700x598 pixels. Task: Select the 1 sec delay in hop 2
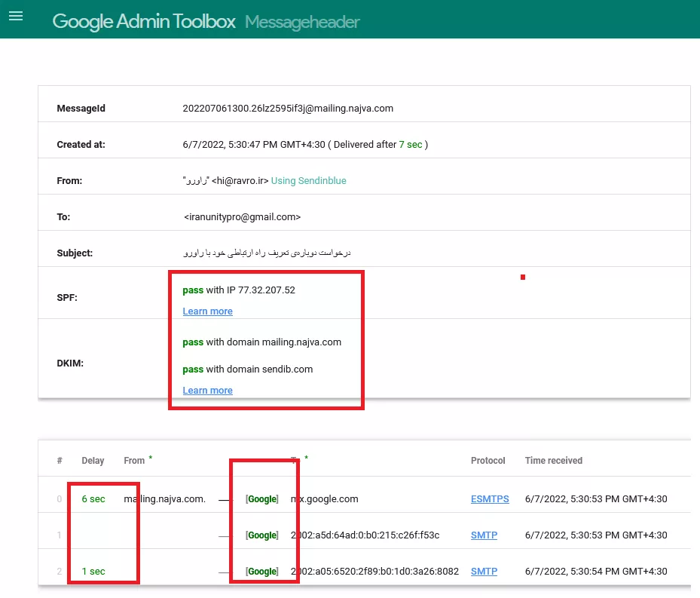tap(93, 571)
